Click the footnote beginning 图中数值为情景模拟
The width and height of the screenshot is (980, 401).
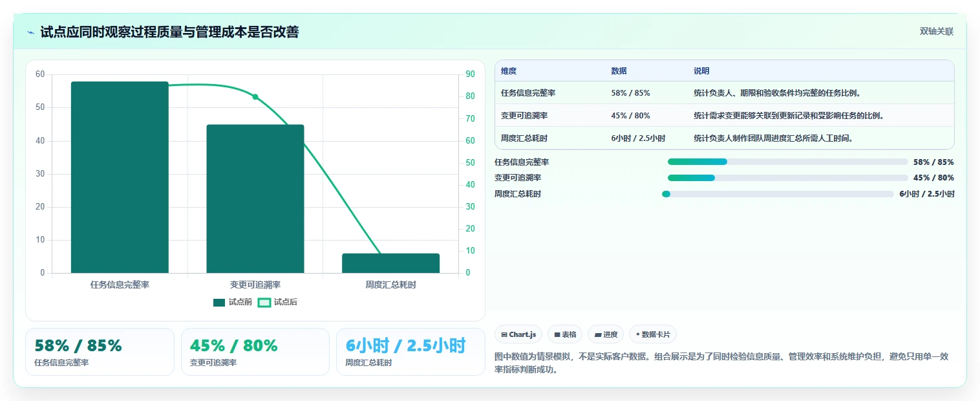[721, 363]
